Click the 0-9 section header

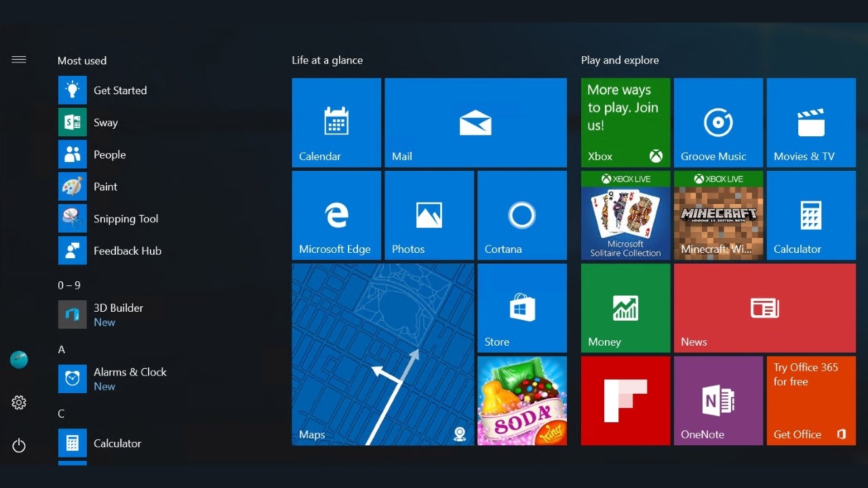tap(68, 285)
